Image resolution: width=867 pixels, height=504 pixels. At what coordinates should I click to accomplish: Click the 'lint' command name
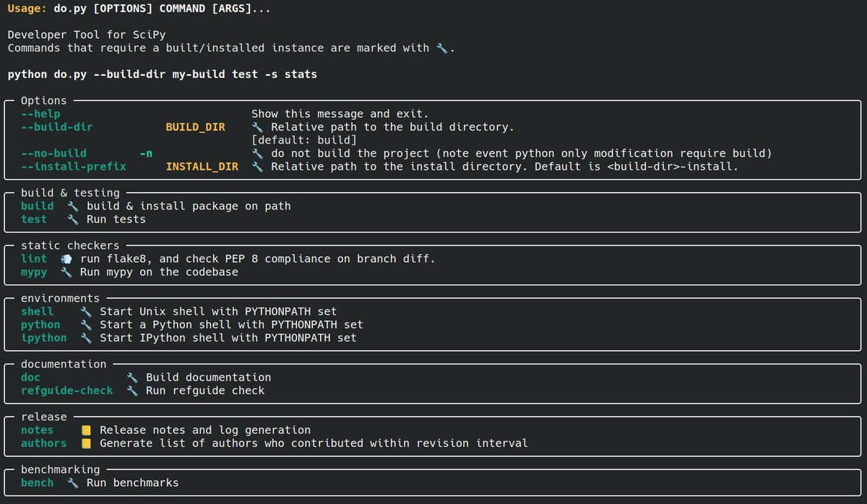pos(34,258)
